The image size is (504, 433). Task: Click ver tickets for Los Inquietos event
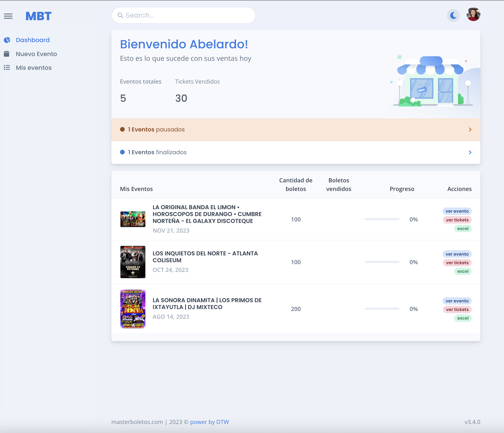click(457, 263)
